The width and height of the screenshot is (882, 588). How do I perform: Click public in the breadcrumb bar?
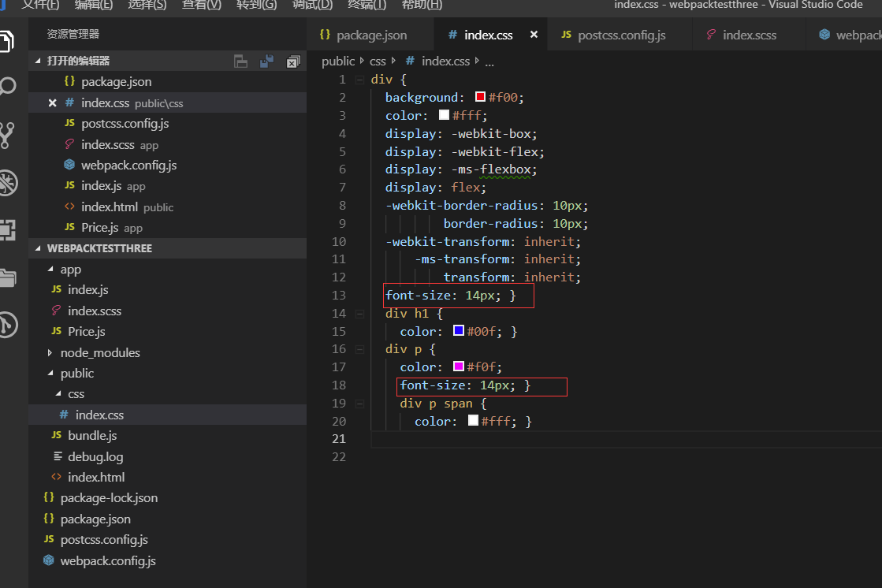[x=338, y=61]
